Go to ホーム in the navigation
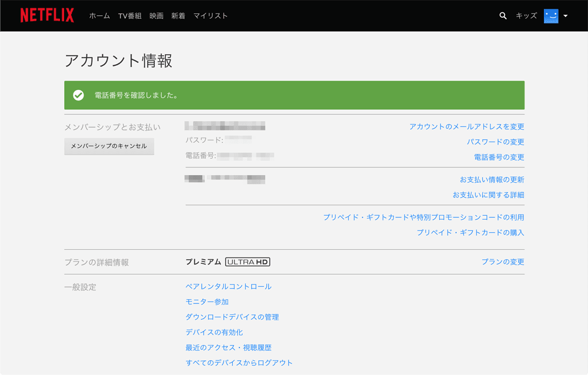 pos(99,16)
